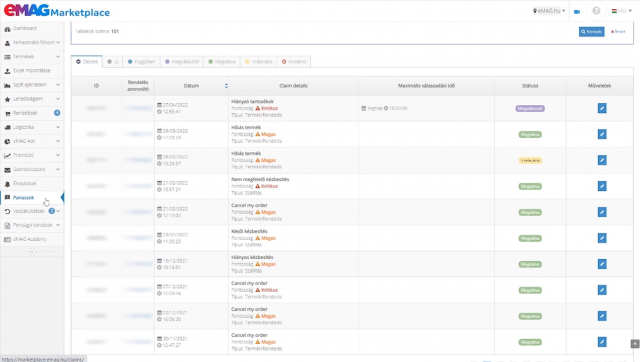Edit the Hiányzó tartozékok claim
This screenshot has width=640, height=362.
tap(602, 108)
